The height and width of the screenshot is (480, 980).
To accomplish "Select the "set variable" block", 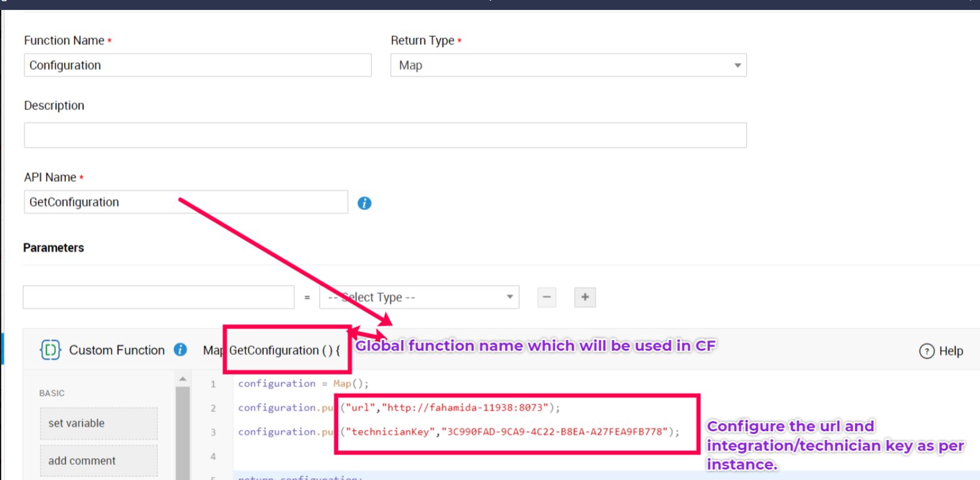I will [x=99, y=423].
